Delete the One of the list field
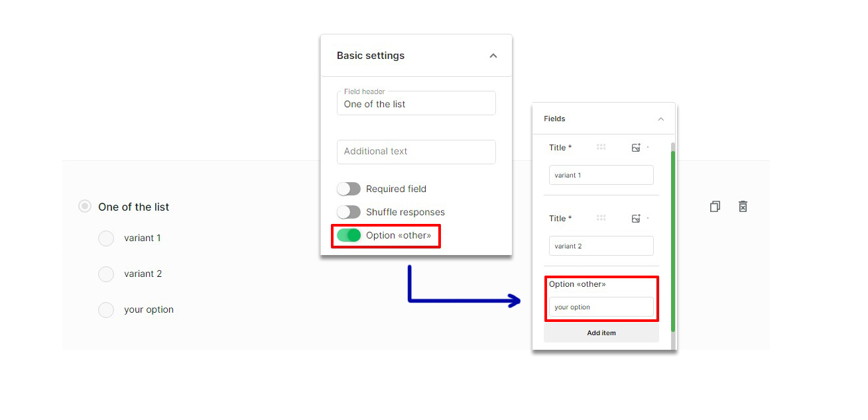 click(x=743, y=207)
